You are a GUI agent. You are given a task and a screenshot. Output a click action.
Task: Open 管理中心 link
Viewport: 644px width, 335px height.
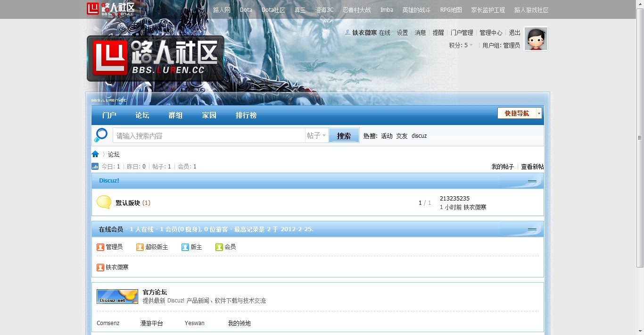[x=491, y=33]
